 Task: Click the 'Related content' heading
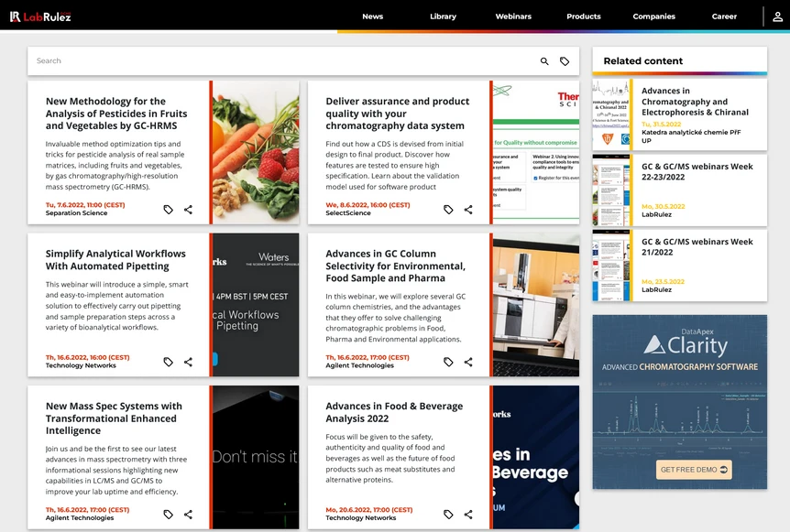click(642, 61)
